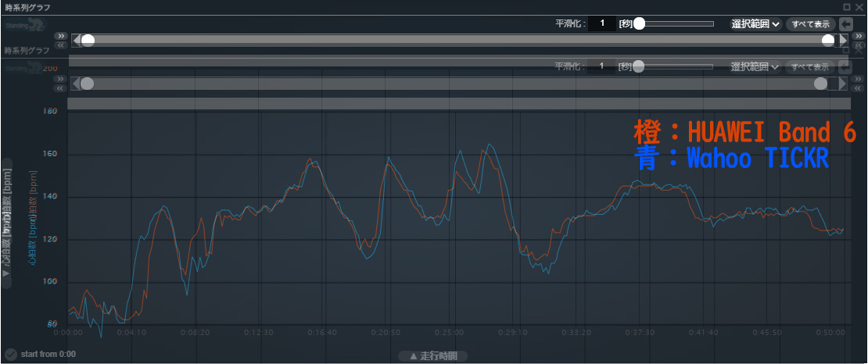Click the '0:50:00' time axis label

[831, 333]
